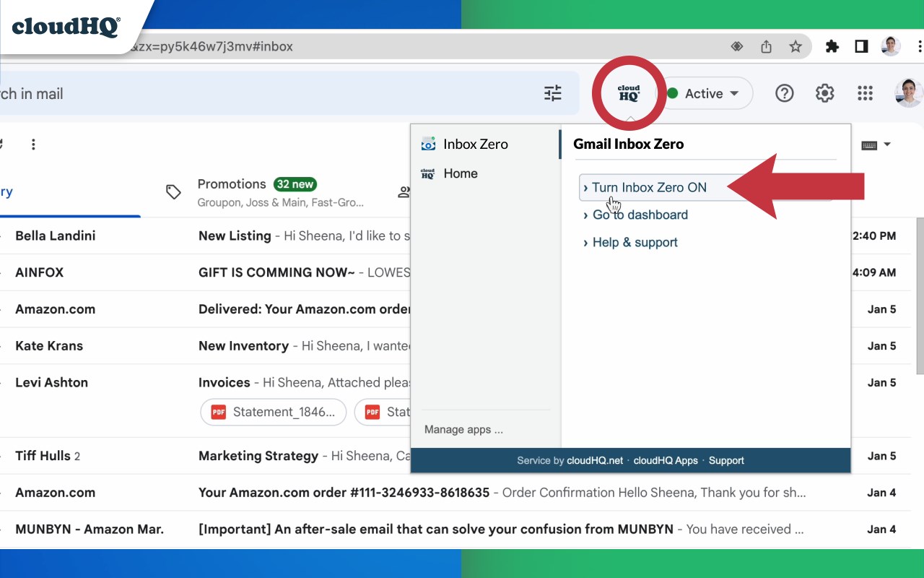The height and width of the screenshot is (578, 924).
Task: Open Support footer link
Action: click(x=726, y=461)
